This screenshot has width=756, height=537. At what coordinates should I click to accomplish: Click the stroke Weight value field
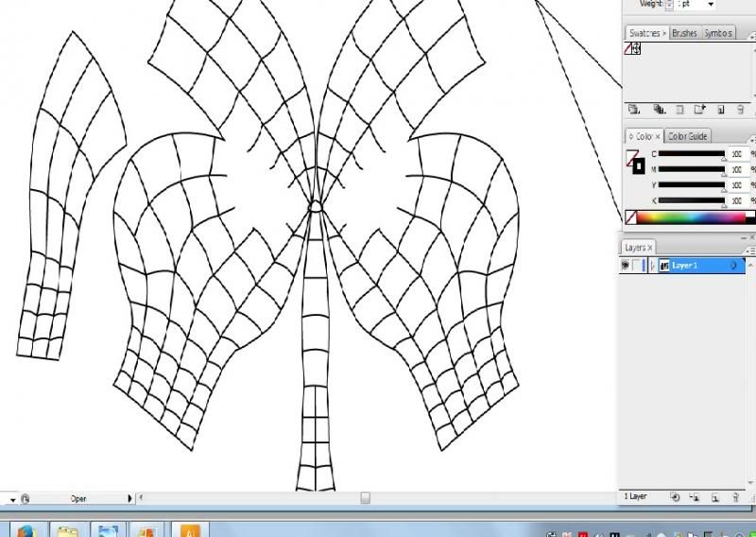pyautogui.click(x=690, y=4)
